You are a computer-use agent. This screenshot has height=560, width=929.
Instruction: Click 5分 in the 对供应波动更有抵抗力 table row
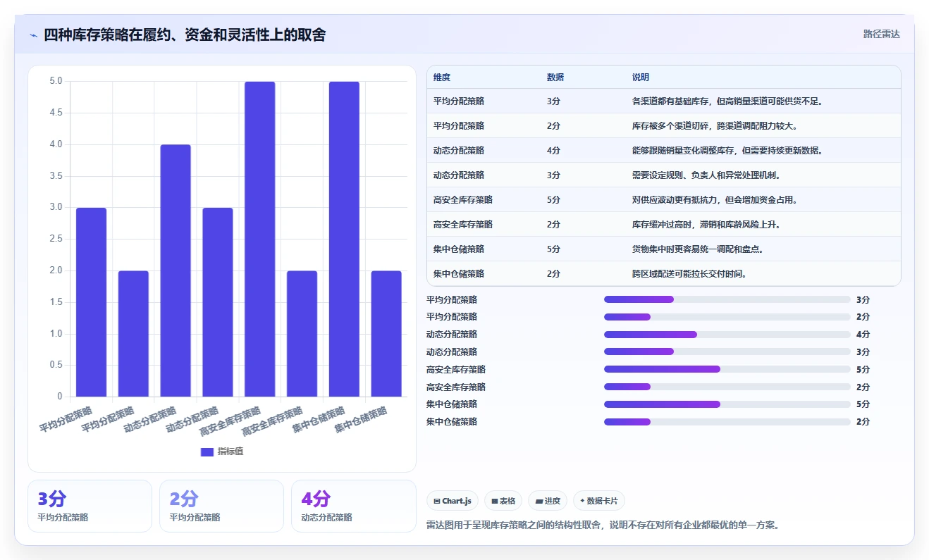pyautogui.click(x=554, y=200)
